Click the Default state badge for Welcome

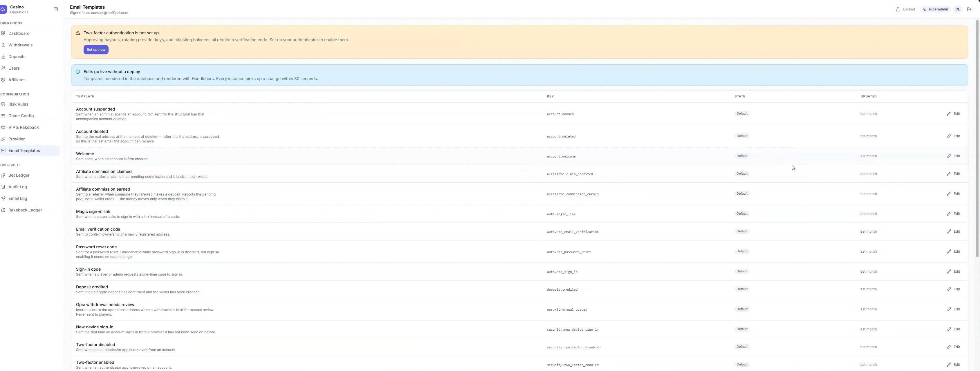click(742, 156)
